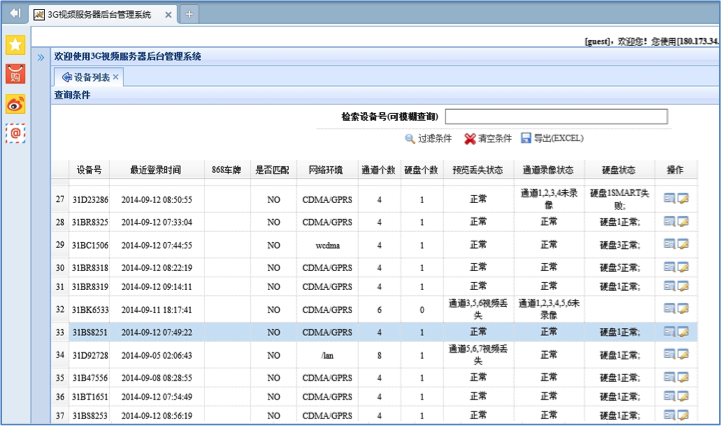View details icon for device 31BT1651
721x426 pixels.
(x=670, y=396)
